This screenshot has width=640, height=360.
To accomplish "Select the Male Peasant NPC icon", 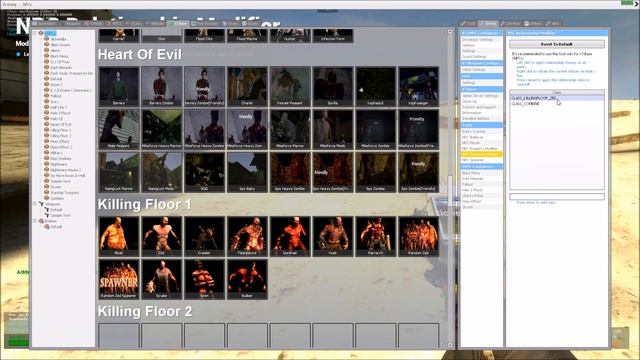I will [119, 129].
